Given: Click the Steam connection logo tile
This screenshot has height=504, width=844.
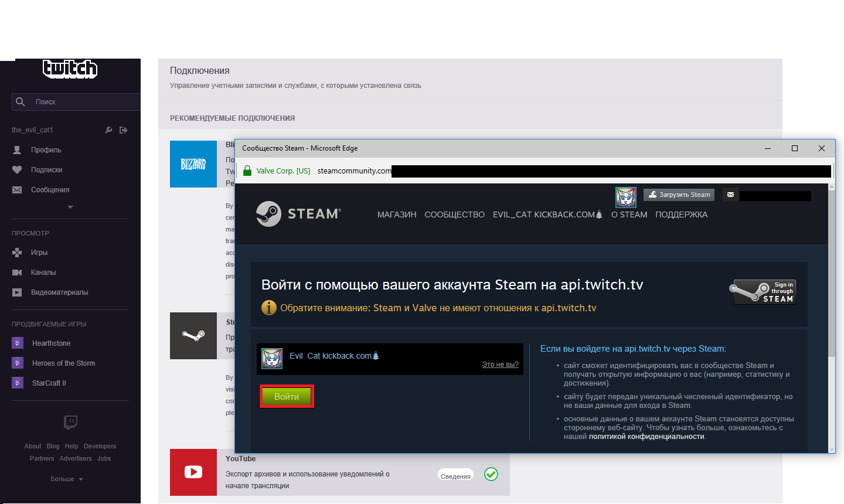Looking at the screenshot, I should [x=193, y=336].
